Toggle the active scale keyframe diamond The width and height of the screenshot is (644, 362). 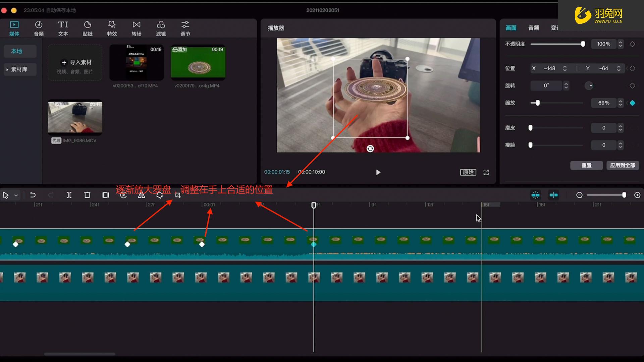coord(632,103)
